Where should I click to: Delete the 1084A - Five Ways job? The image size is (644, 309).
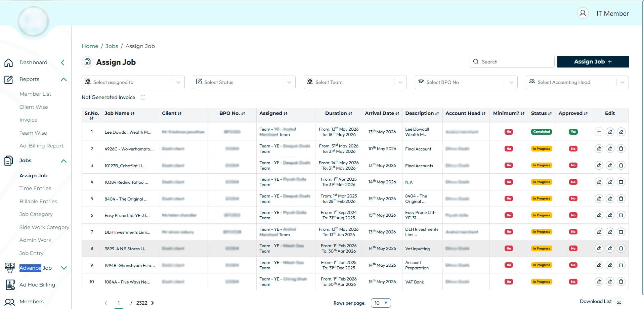click(621, 281)
